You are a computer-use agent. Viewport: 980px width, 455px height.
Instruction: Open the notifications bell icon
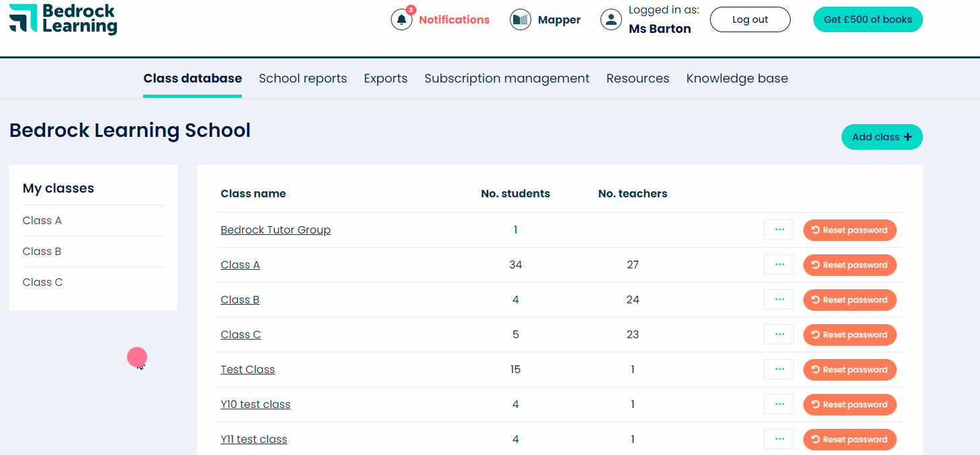point(402,19)
